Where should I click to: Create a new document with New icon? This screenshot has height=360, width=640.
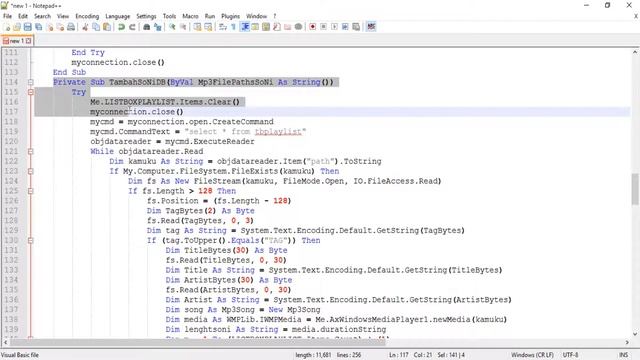pyautogui.click(x=7, y=27)
